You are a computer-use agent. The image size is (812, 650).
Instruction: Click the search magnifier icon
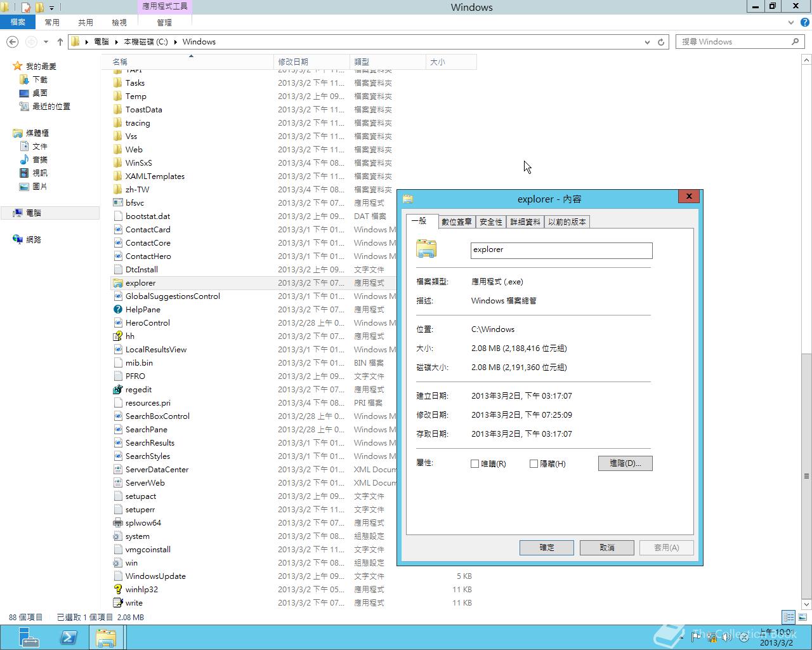795,41
